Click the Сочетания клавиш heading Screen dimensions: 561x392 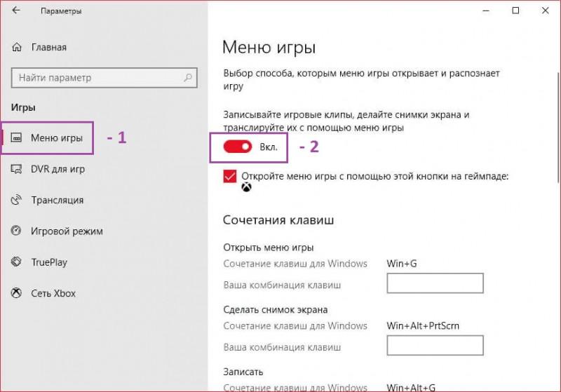pos(278,219)
